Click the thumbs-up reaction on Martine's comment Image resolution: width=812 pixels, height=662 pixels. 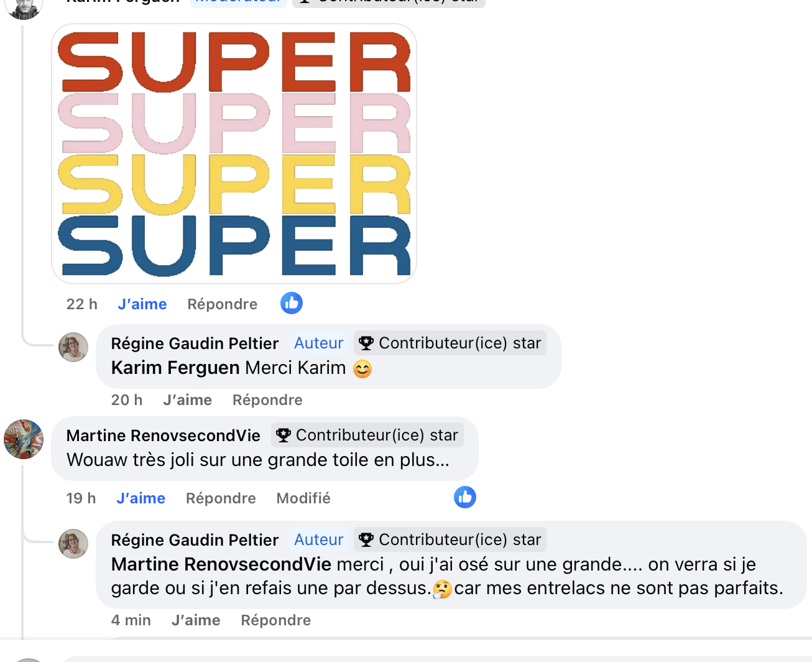465,497
